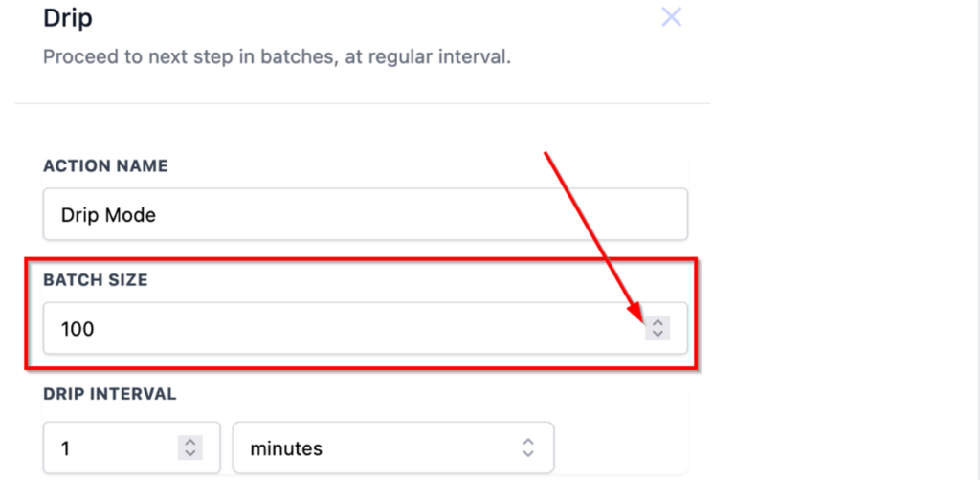Decrease batch size with the down arrow
Screen dimensions: 980x480
(657, 335)
